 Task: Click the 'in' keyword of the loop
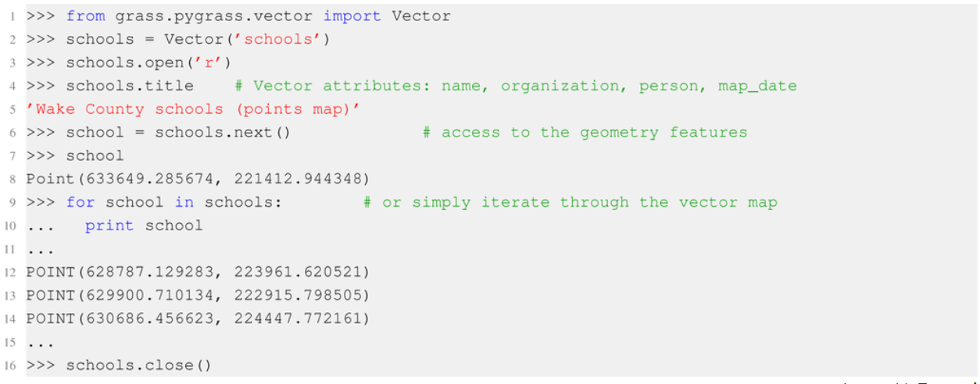[184, 202]
